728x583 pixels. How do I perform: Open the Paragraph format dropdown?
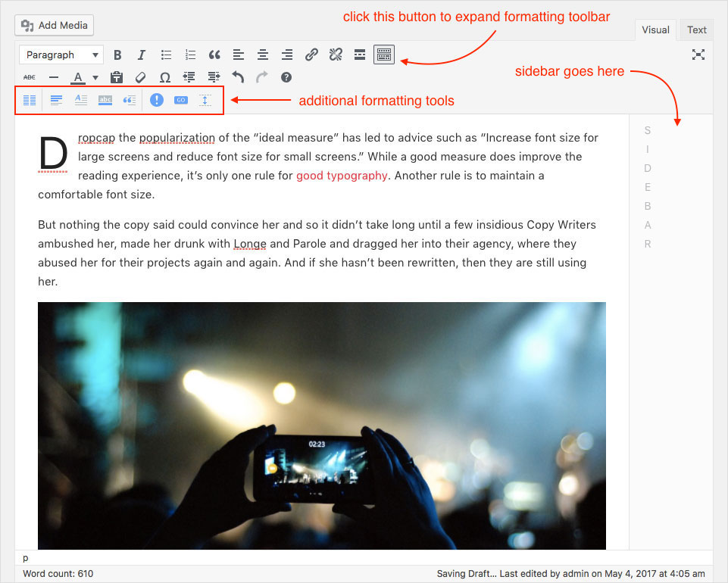[x=61, y=55]
